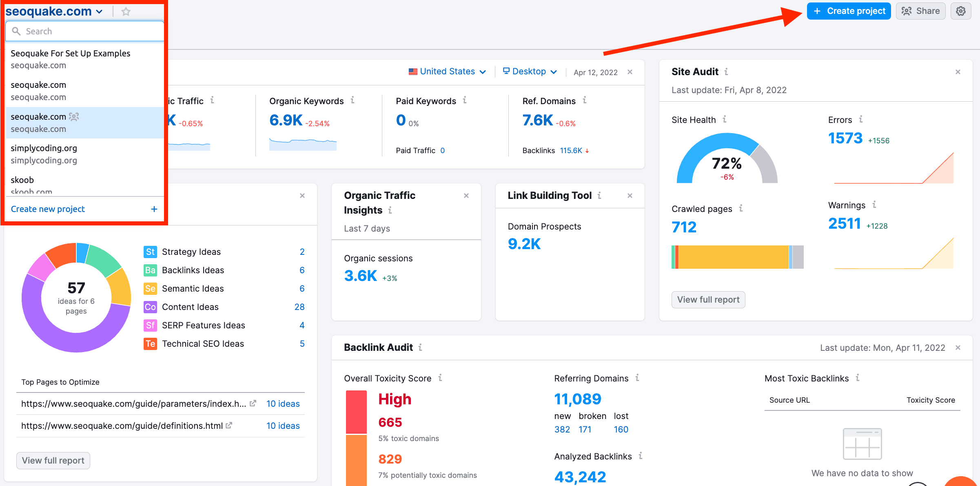
Task: Click the 712 Crawled pages value
Action: [684, 227]
